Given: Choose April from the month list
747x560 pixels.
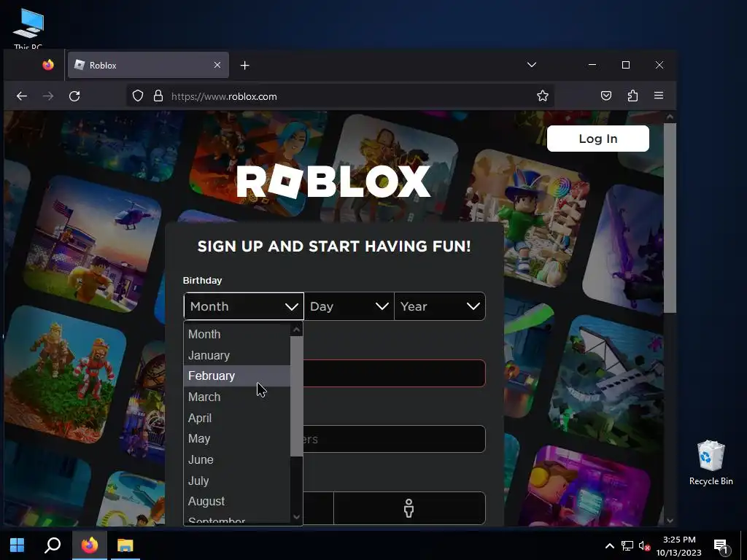Looking at the screenshot, I should pyautogui.click(x=237, y=418).
